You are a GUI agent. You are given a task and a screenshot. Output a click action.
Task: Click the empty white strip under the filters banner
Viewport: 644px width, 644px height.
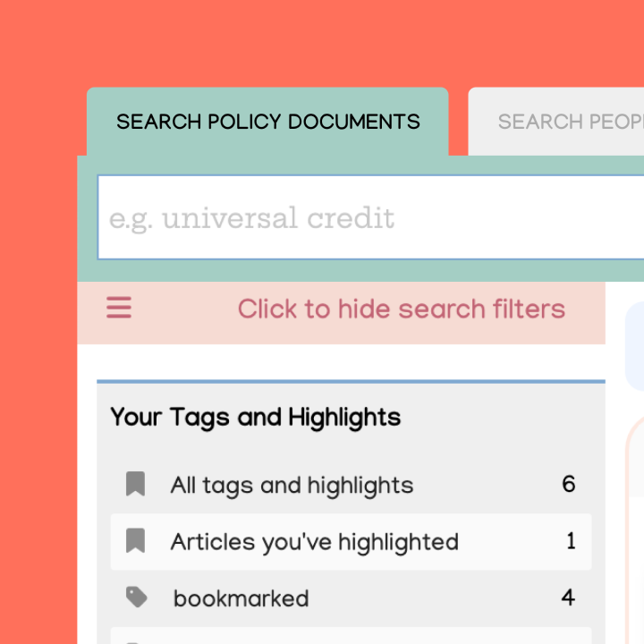coord(342,362)
